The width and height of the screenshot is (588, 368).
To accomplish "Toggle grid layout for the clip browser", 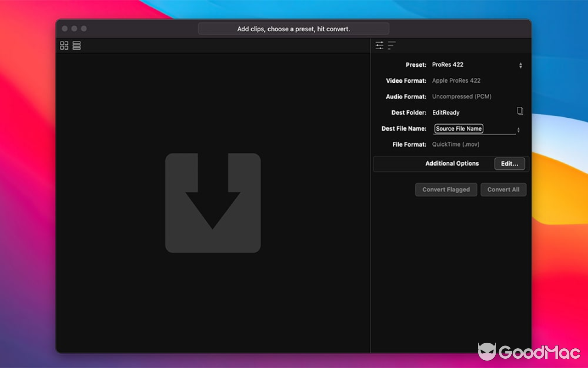I will pyautogui.click(x=64, y=45).
